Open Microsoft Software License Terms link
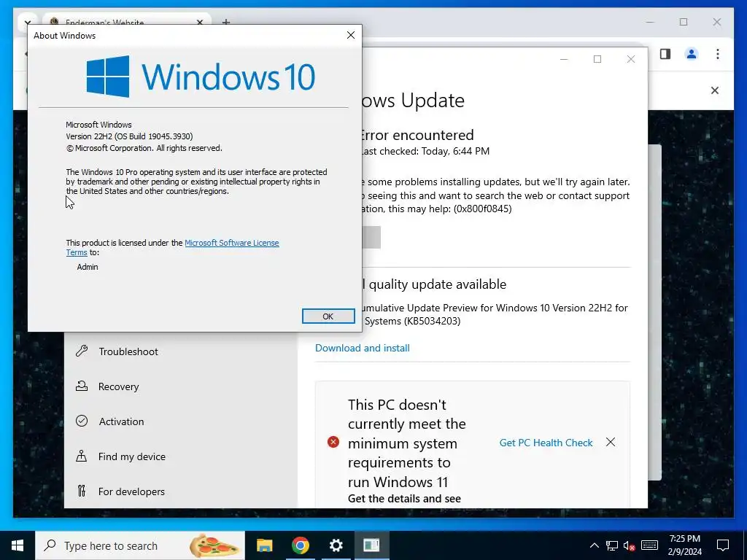Screen dimensions: 747x560 point(172,248)
